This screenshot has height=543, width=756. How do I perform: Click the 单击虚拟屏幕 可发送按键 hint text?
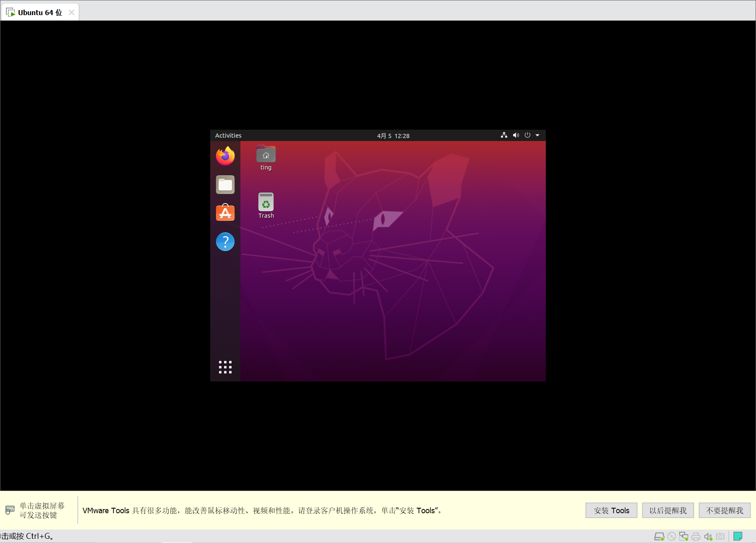coord(42,510)
